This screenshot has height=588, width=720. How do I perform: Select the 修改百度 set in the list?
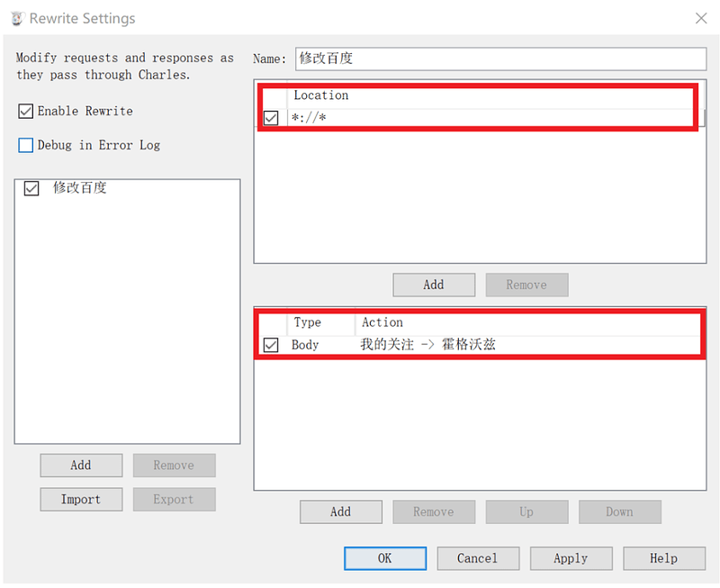pos(80,188)
